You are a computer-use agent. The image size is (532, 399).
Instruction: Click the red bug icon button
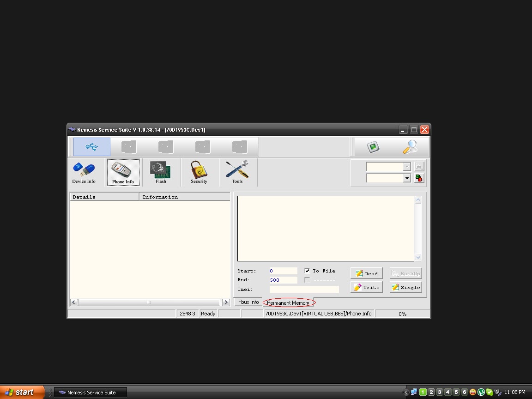point(419,178)
